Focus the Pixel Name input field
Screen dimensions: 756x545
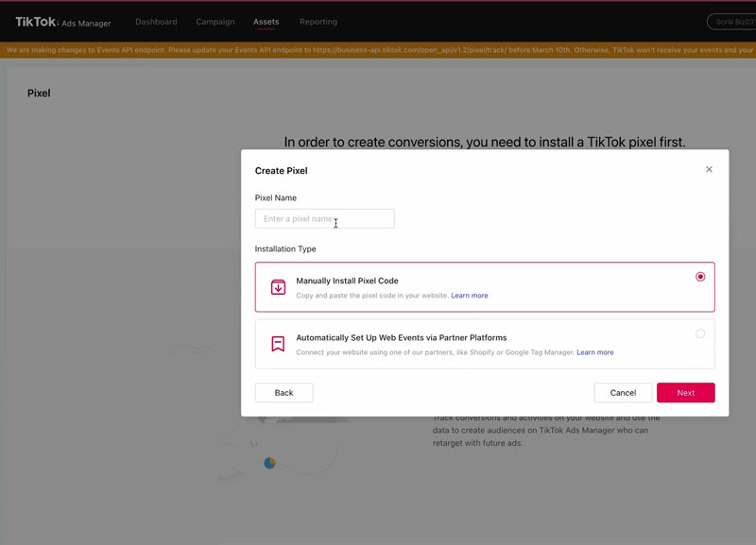tap(324, 219)
